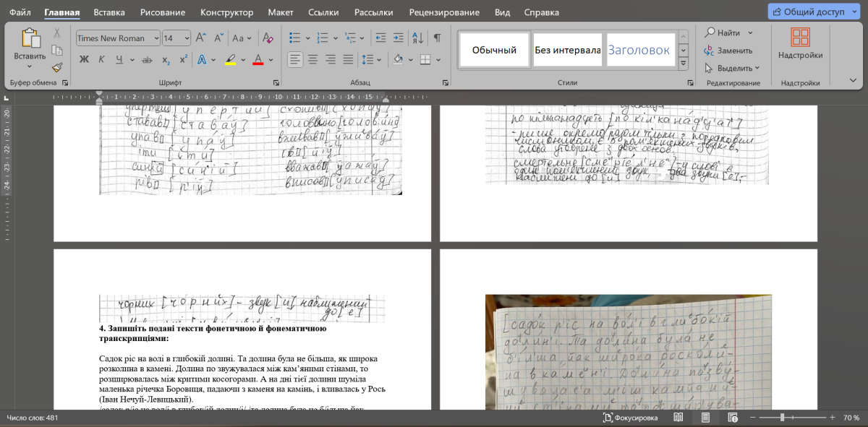Switch to Read Mode view in status bar

[678, 418]
